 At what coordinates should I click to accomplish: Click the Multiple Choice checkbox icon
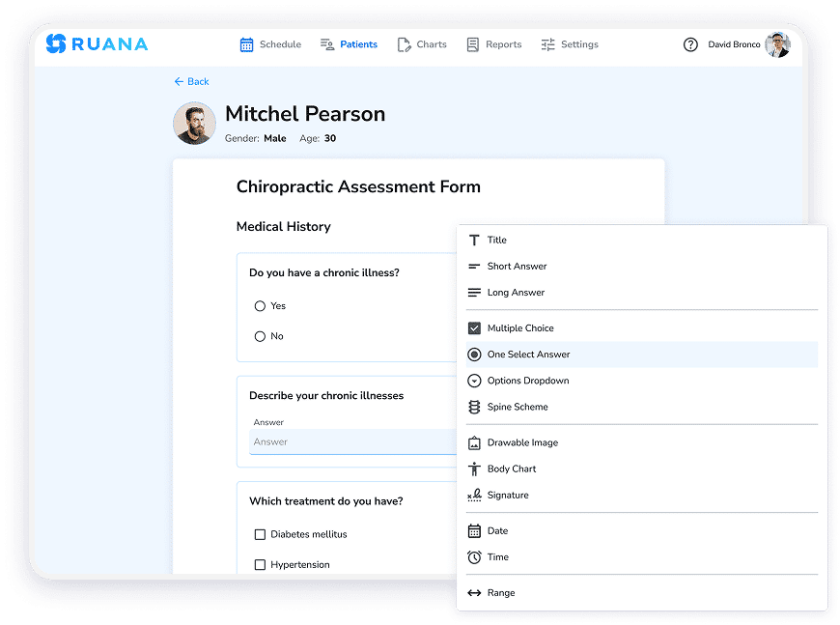click(474, 328)
